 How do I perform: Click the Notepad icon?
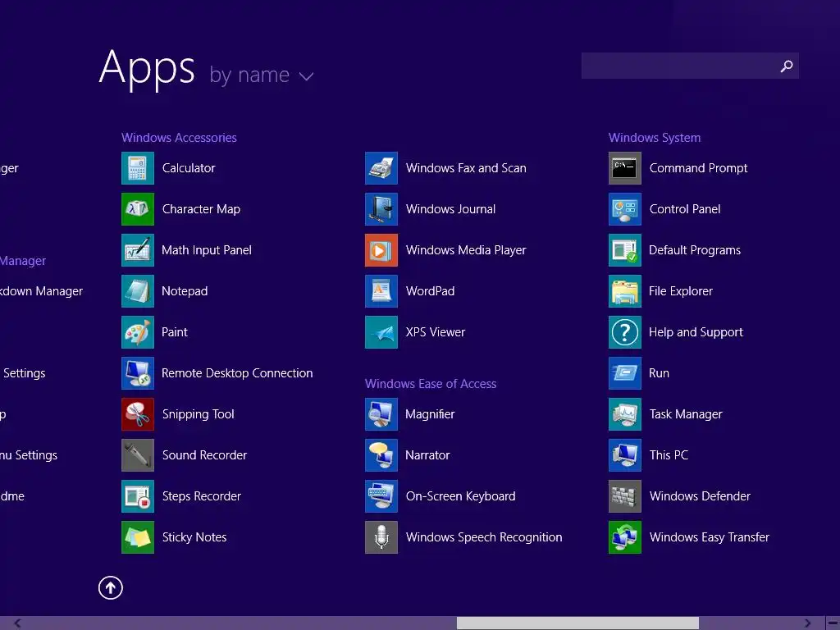tap(138, 291)
